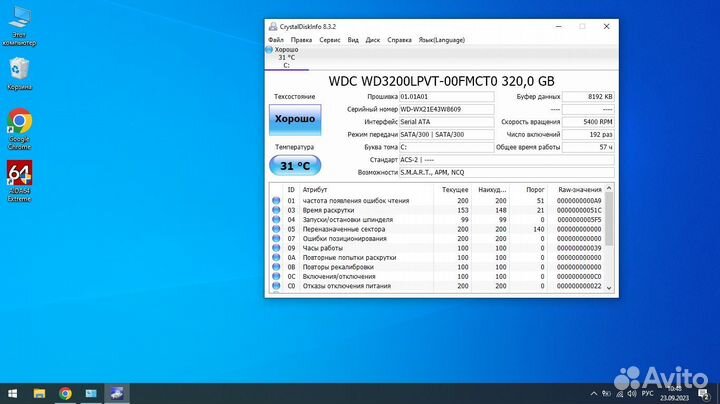Open the Язык(Language) menu
The height and width of the screenshot is (404, 720).
(442, 40)
